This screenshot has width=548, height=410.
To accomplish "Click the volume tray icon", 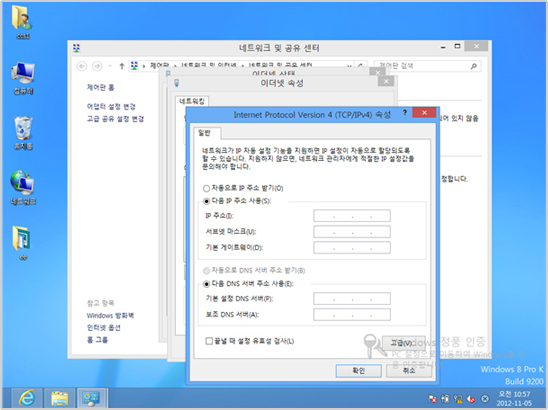I will click(471, 399).
